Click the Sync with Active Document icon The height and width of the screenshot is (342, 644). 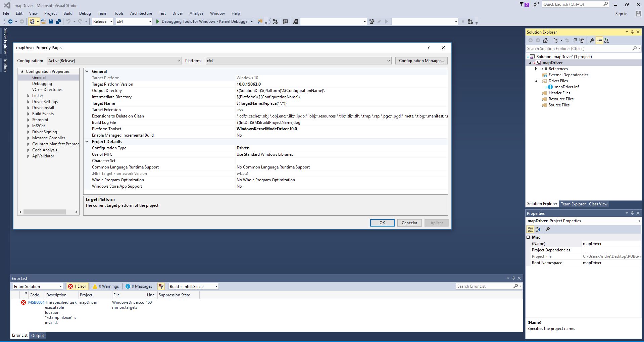pyautogui.click(x=567, y=40)
